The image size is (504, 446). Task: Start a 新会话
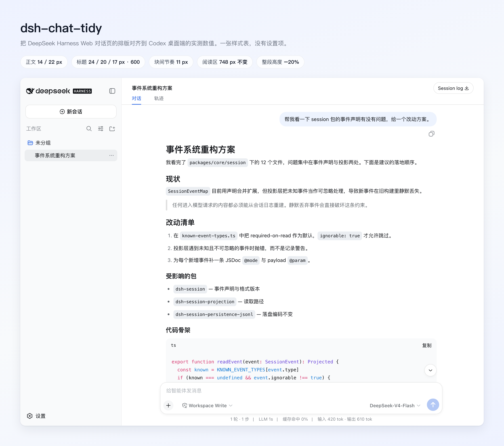point(71,112)
